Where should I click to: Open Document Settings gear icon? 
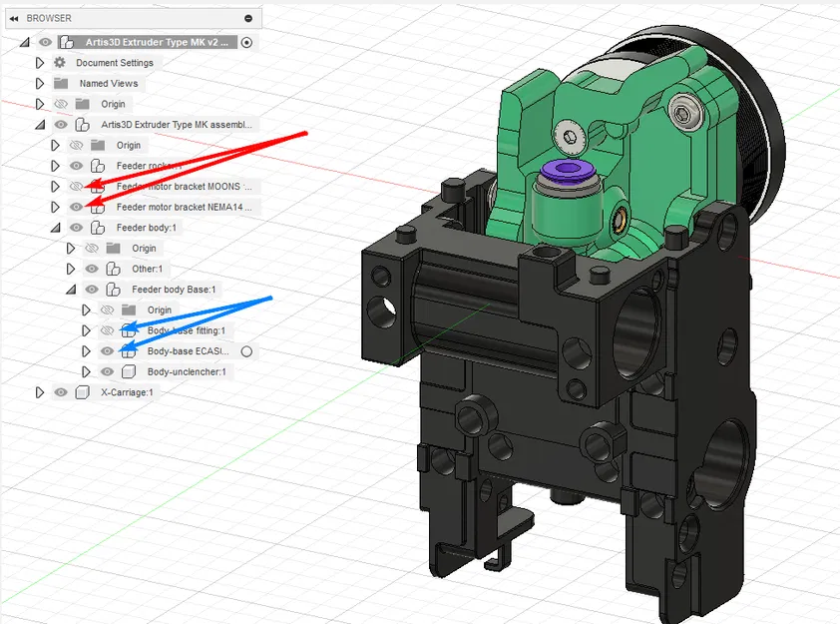click(58, 62)
